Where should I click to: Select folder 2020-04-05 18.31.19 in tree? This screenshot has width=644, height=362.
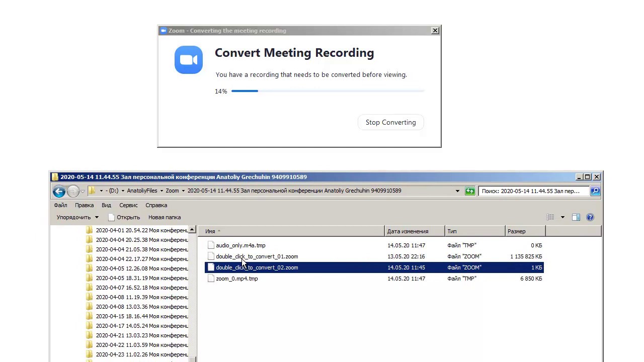click(142, 278)
